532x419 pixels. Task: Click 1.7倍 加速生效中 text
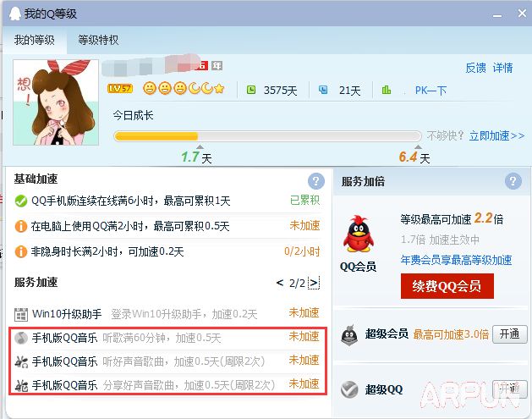[440, 240]
